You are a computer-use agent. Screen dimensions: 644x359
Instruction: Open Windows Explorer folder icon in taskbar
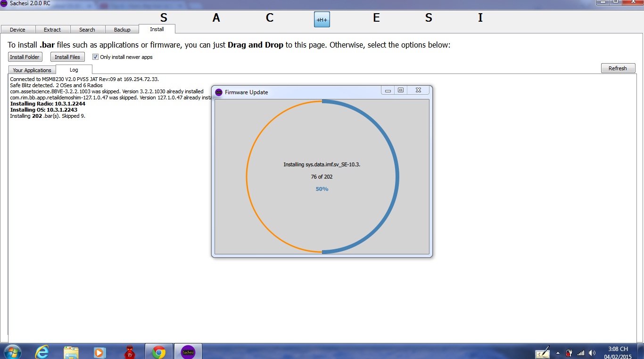pos(71,351)
